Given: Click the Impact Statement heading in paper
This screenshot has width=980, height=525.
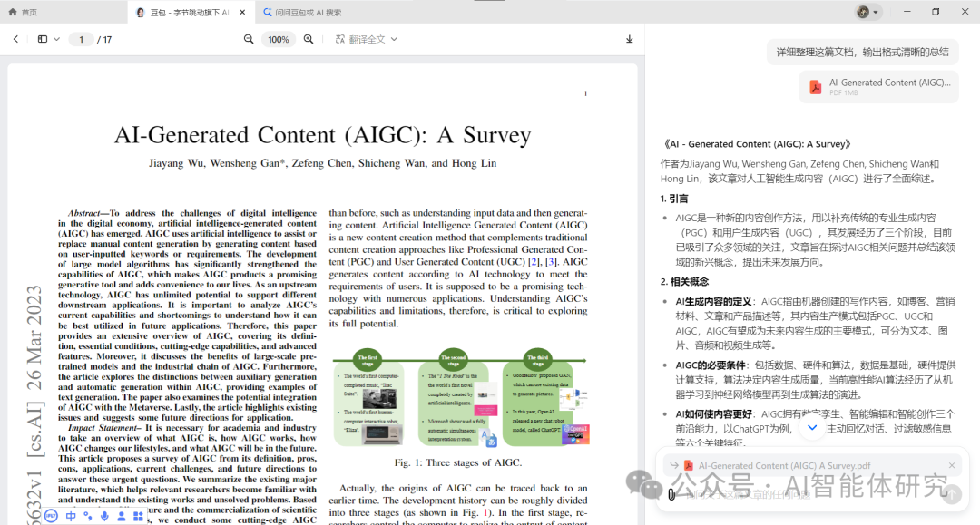Looking at the screenshot, I should (104, 428).
